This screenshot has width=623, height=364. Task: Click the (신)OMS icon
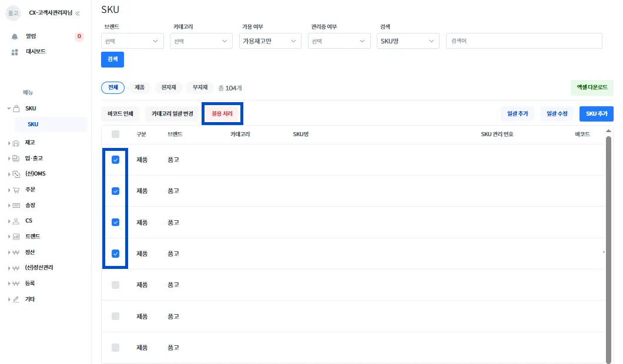(x=16, y=174)
